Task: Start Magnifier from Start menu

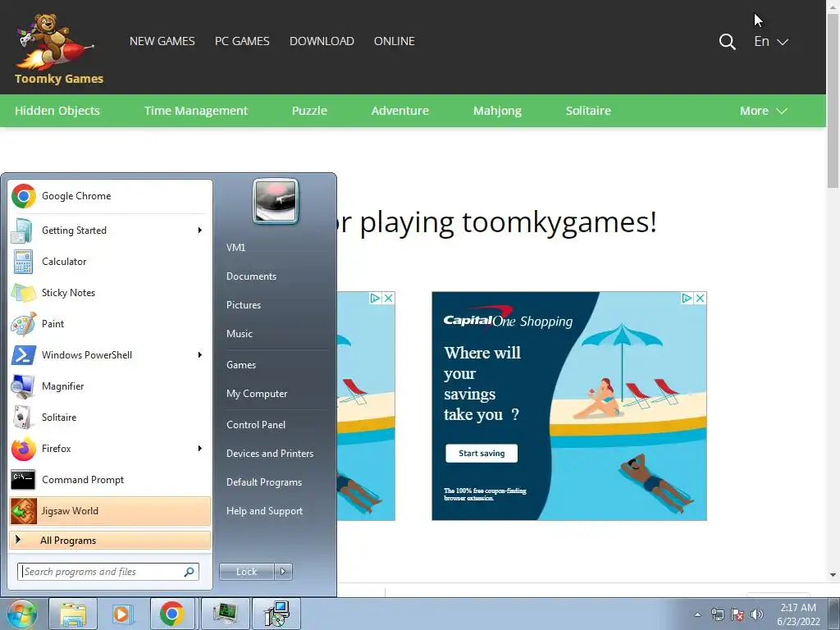Action: point(109,386)
